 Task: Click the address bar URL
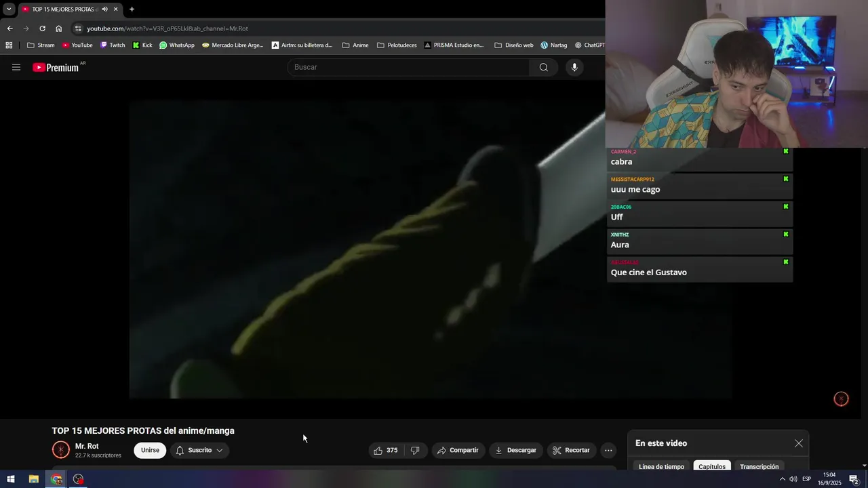coord(167,28)
